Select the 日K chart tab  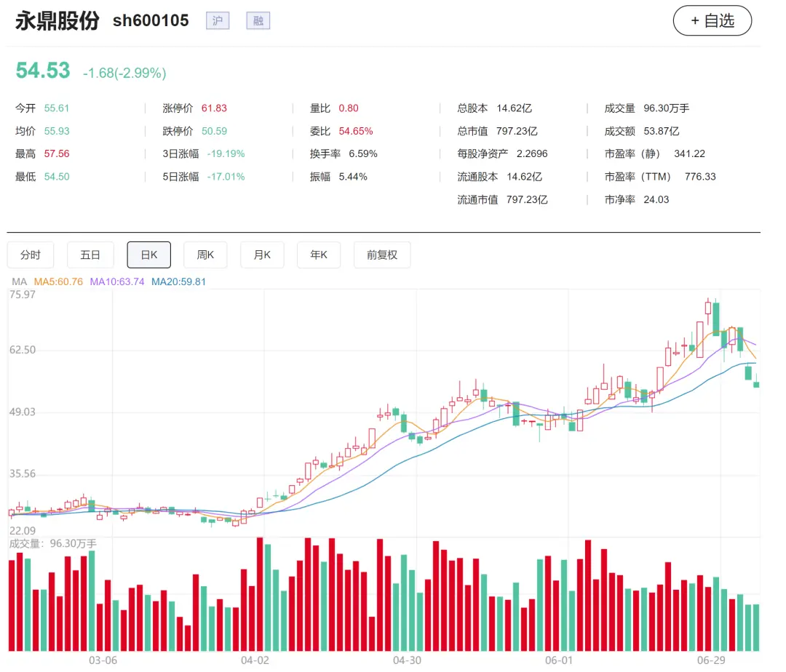(x=149, y=255)
